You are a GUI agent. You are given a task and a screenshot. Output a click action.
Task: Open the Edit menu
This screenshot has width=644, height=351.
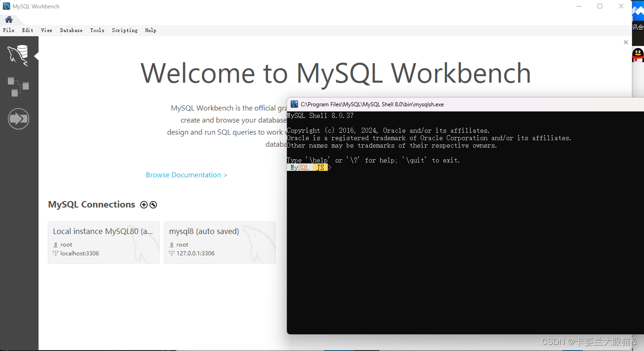point(28,30)
